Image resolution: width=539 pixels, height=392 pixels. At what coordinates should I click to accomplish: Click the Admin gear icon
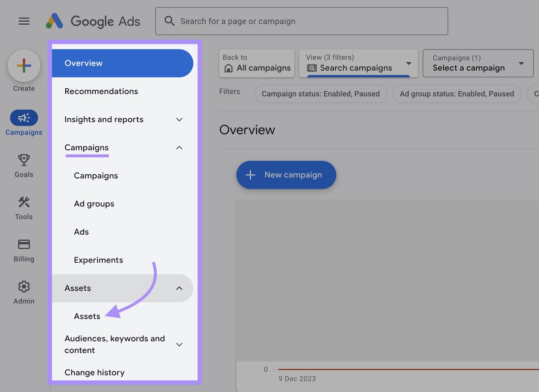[x=24, y=287]
